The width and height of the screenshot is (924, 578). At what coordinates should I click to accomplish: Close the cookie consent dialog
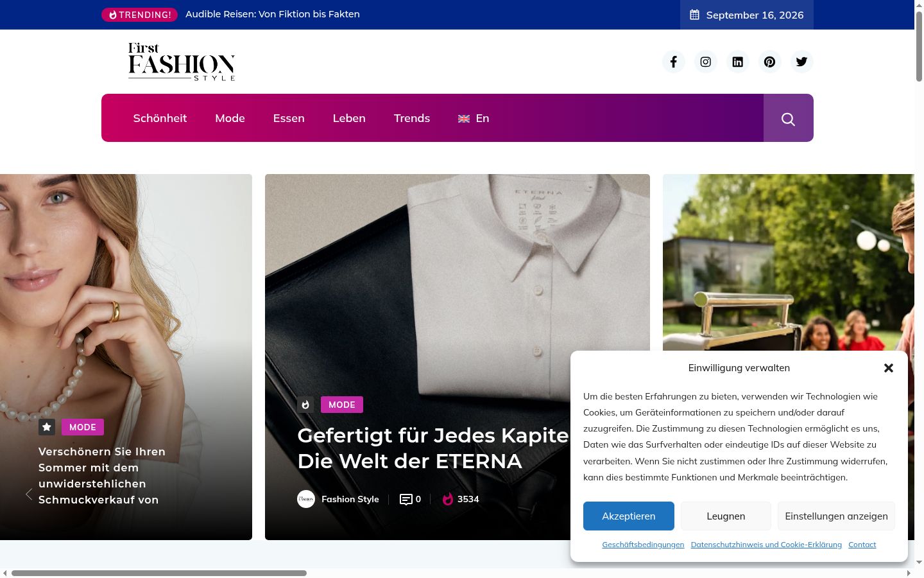tap(889, 368)
